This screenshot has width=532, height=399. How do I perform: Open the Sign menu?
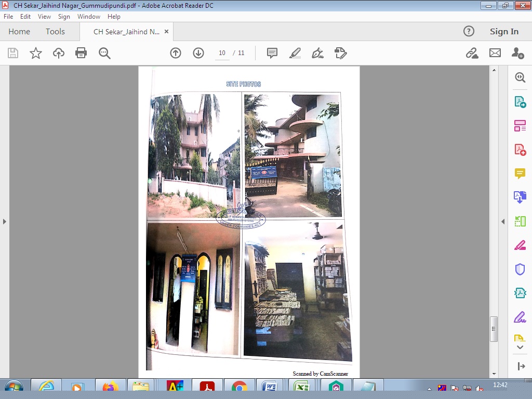(x=64, y=17)
